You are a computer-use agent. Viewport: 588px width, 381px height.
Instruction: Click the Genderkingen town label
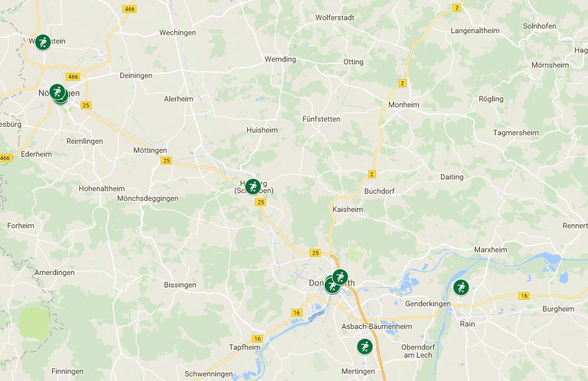(428, 304)
